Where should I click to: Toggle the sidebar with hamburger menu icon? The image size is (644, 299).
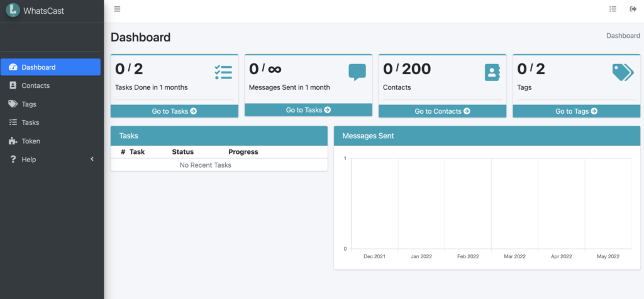117,9
